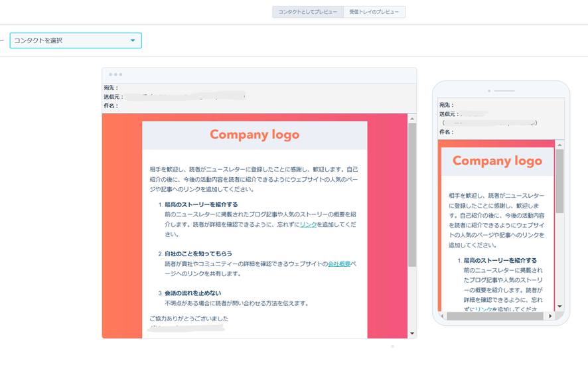Click リンク hyperlink in desktop preview story section
The height and width of the screenshot is (365, 588).
[x=308, y=224]
